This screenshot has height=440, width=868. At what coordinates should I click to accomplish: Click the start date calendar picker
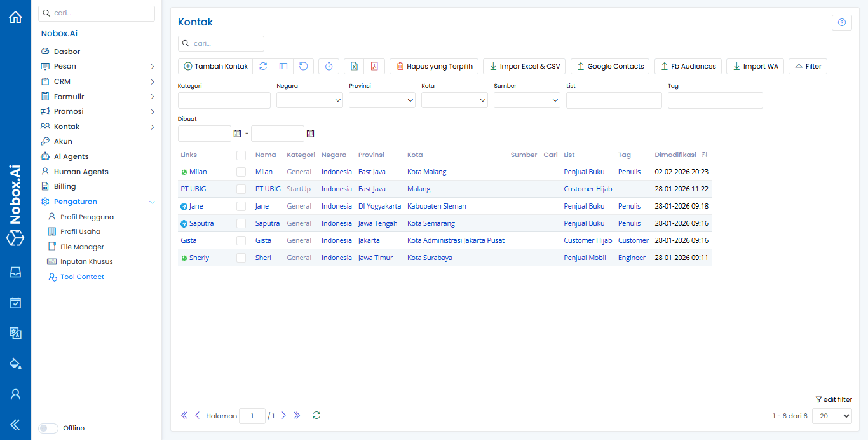click(238, 133)
